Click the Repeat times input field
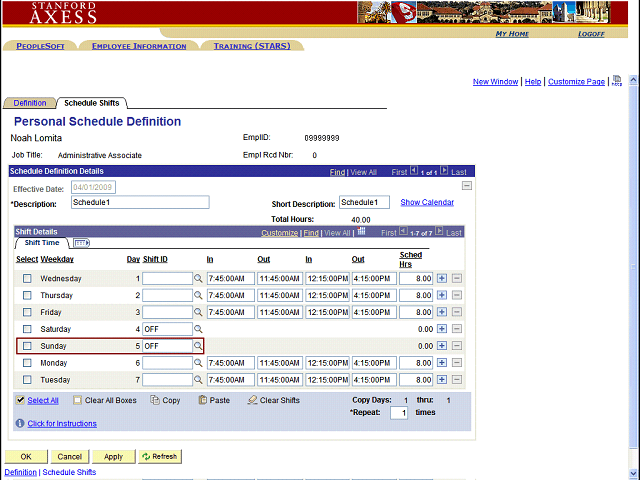 point(398,412)
